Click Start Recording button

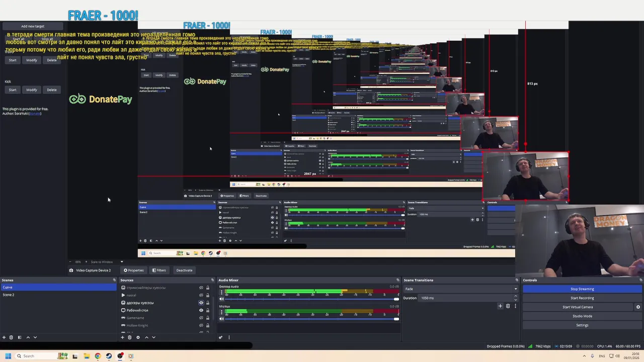(582, 298)
